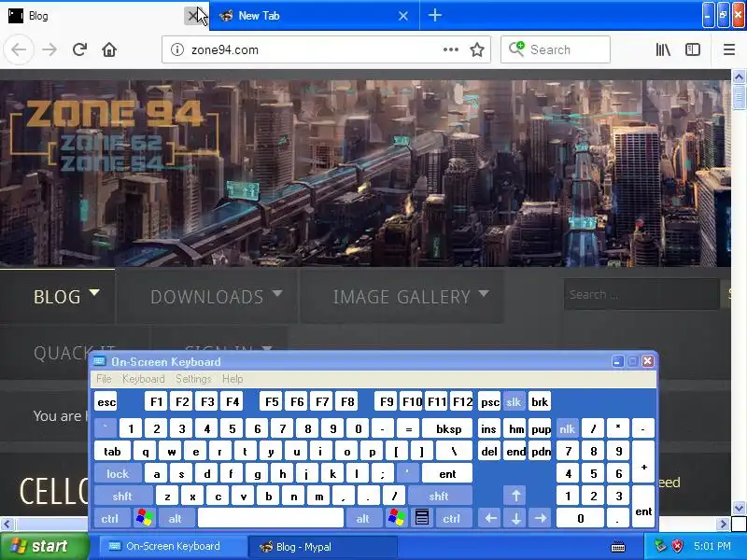
Task: Click keyboard icon in taskbar tray
Action: pyautogui.click(x=618, y=547)
